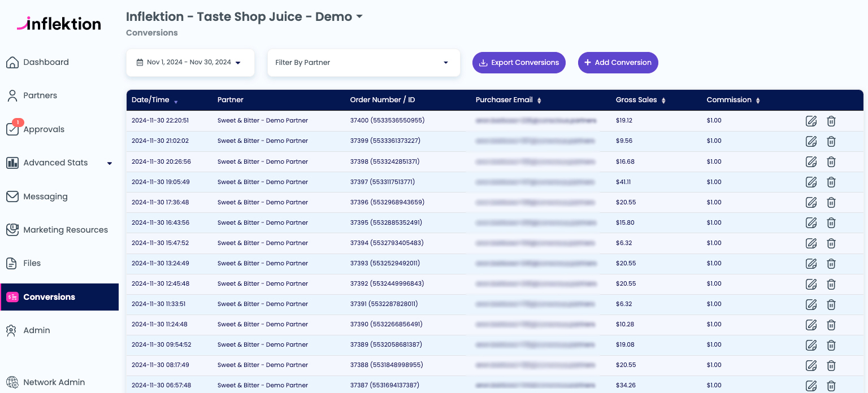Sort table by Purchaser Email
868x393 pixels.
click(509, 100)
